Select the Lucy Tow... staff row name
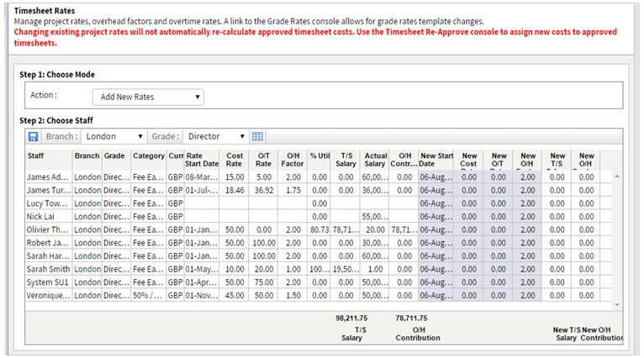 coord(47,203)
